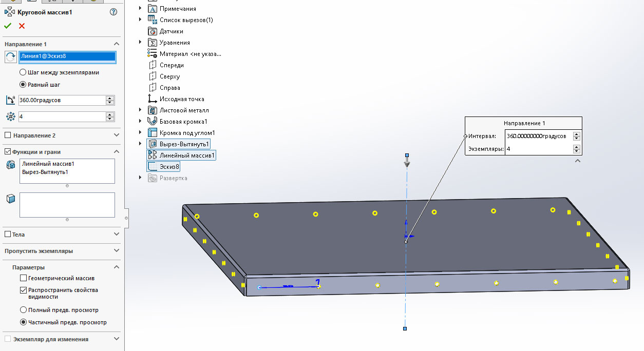Image resolution: width=644 pixels, height=351 pixels.
Task: Click the Интервал field in the callout
Action: pyautogui.click(x=539, y=136)
